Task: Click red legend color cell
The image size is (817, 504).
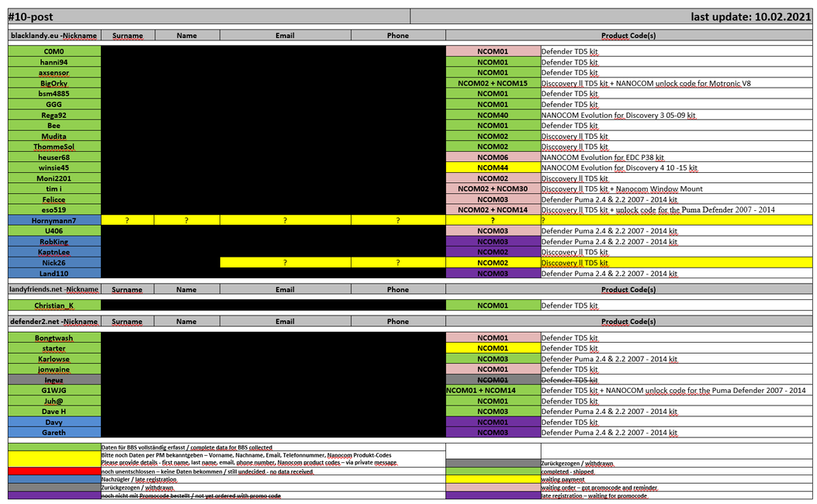Action: pyautogui.click(x=54, y=471)
